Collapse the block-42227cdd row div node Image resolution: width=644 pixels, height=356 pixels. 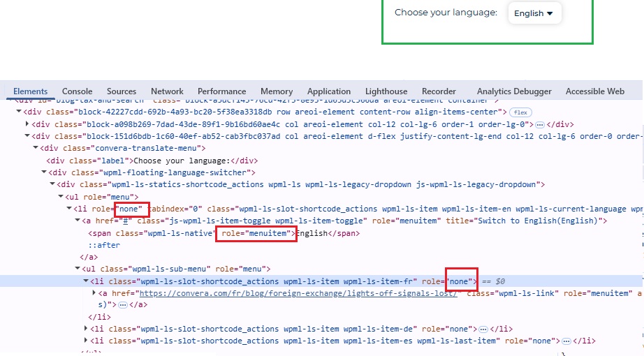pyautogui.click(x=18, y=111)
